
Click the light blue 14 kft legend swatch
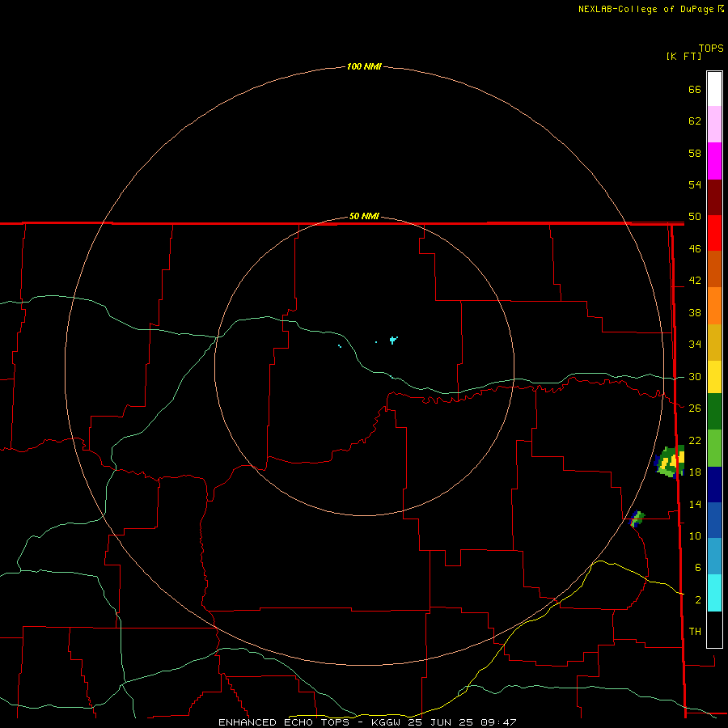pos(714,557)
